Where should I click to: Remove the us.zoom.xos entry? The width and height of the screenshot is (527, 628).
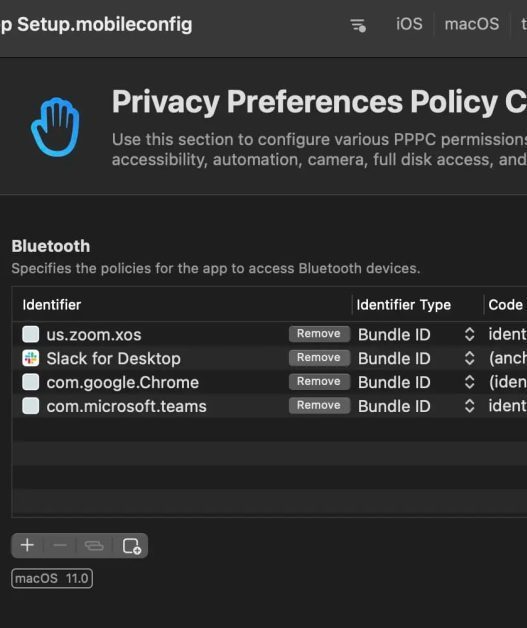tap(319, 334)
